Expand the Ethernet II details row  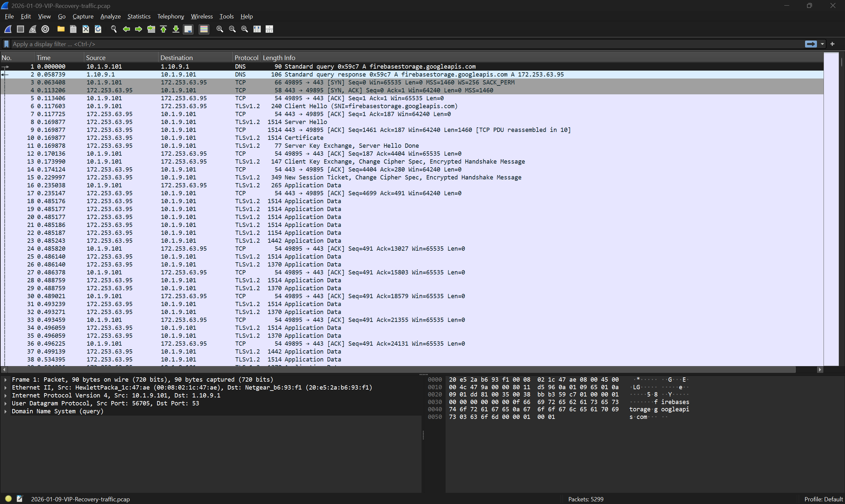(x=5, y=388)
